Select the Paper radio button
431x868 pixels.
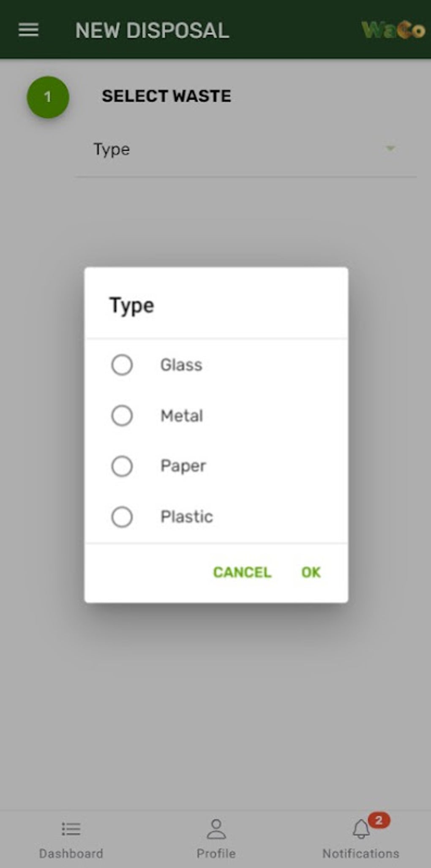[x=122, y=466]
